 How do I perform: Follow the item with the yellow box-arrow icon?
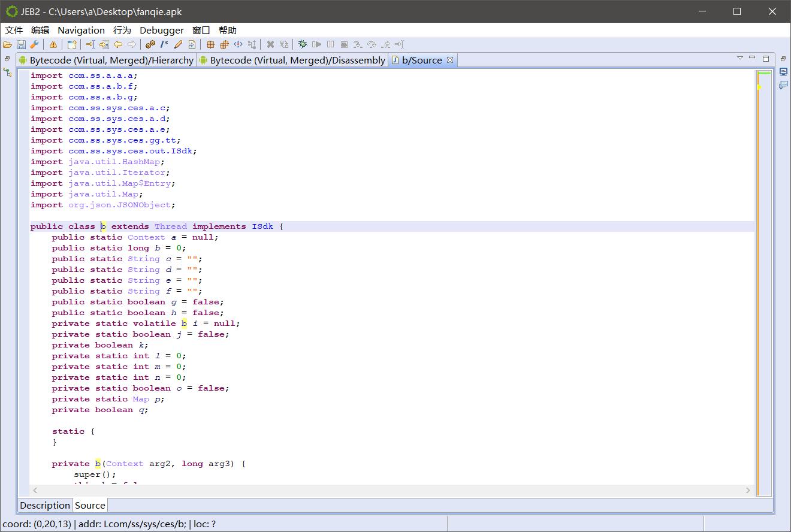point(104,44)
